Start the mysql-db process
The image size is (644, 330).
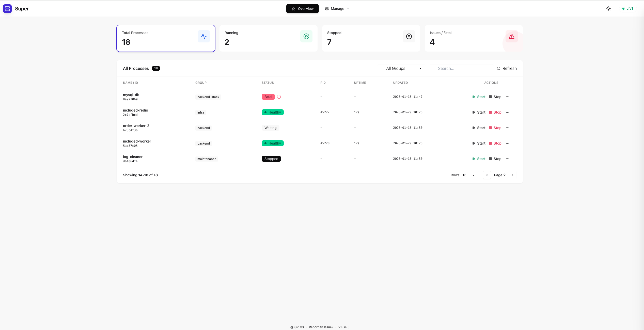coord(479,97)
